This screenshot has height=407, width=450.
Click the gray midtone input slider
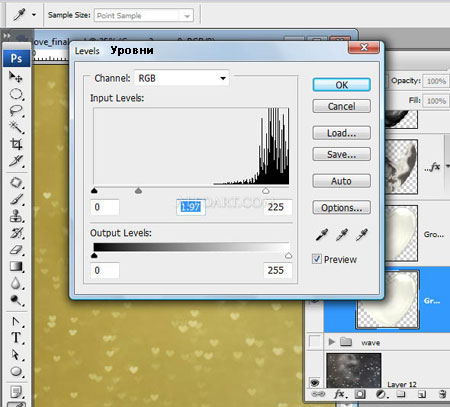[138, 191]
